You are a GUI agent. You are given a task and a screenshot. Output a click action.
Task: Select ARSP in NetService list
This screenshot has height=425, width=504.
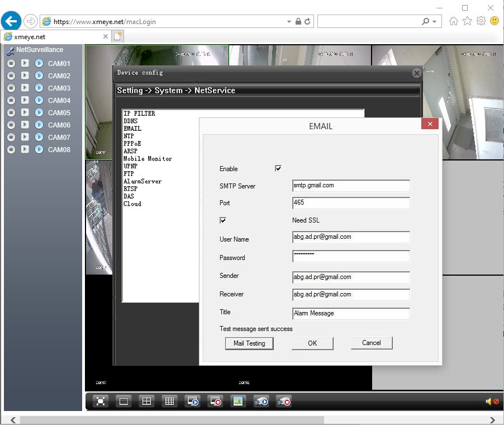[131, 151]
